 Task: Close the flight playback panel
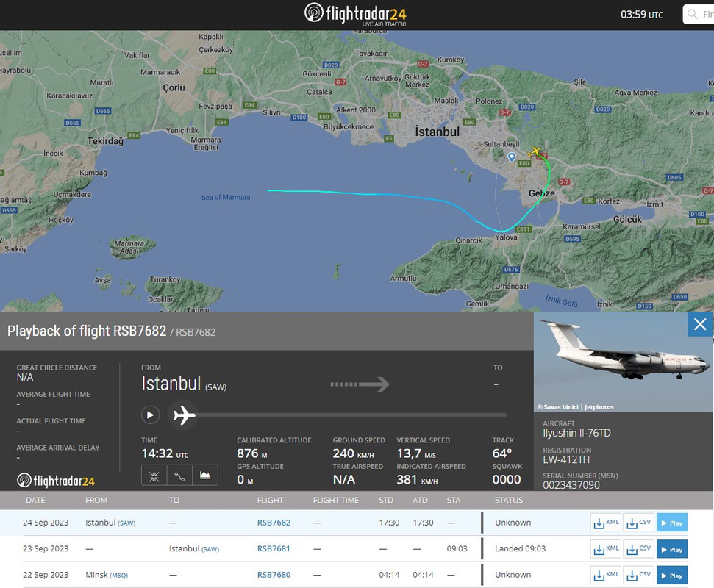pyautogui.click(x=700, y=324)
